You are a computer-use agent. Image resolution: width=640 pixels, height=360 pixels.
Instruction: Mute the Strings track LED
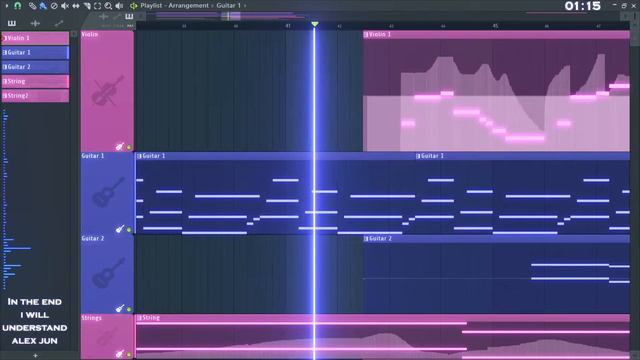click(129, 355)
